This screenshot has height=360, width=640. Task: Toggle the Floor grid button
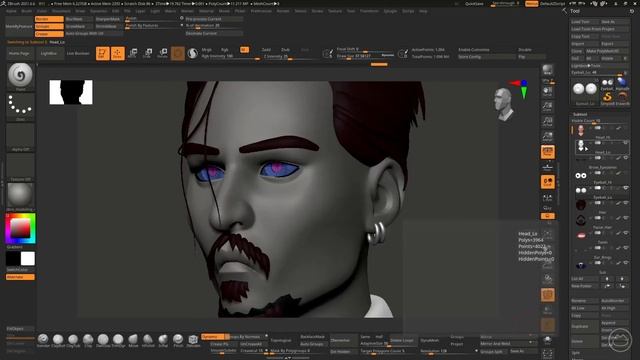(x=547, y=167)
